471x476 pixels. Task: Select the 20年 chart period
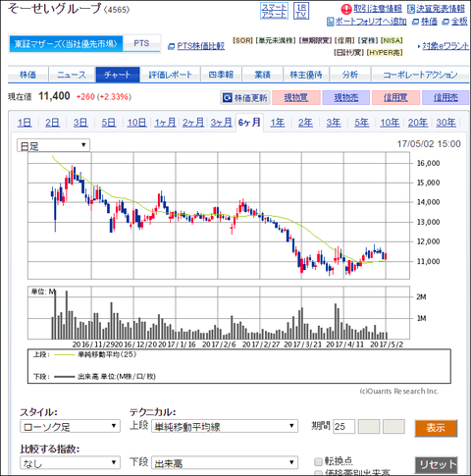pyautogui.click(x=418, y=123)
